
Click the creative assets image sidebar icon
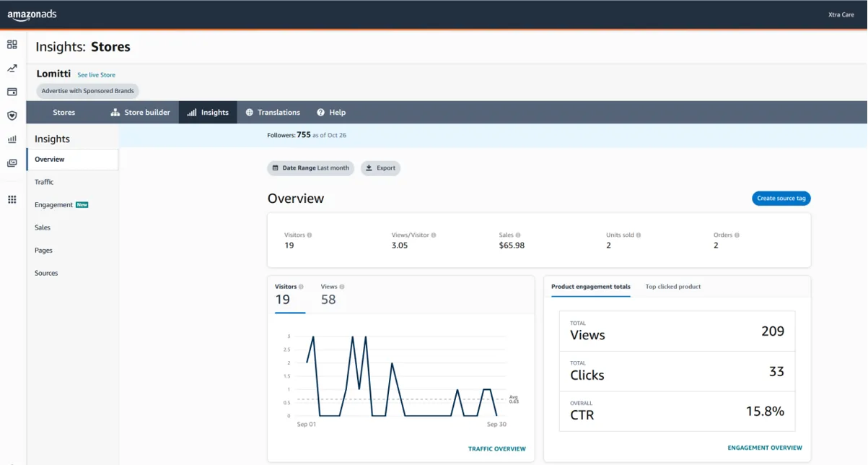pyautogui.click(x=12, y=163)
